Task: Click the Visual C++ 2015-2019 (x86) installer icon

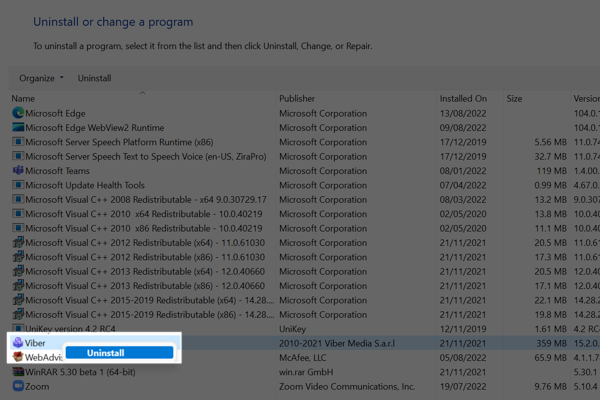Action: (18, 314)
